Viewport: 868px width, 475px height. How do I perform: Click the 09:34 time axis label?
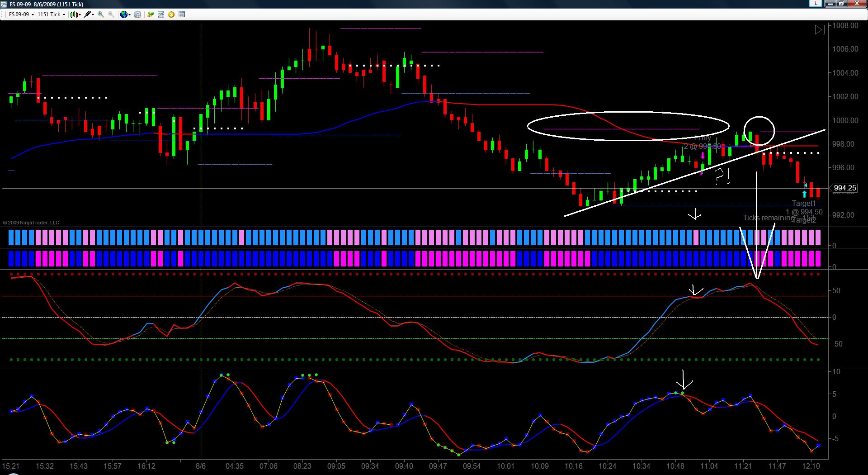coord(370,466)
